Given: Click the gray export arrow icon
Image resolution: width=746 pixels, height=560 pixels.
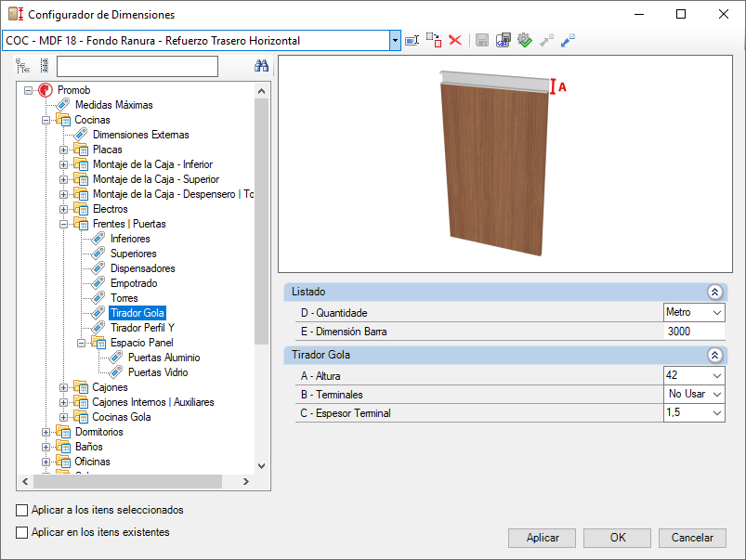Looking at the screenshot, I should 546,41.
